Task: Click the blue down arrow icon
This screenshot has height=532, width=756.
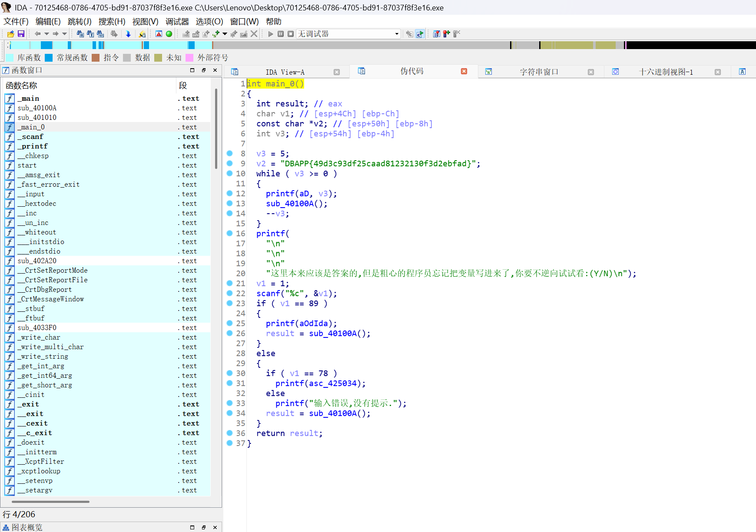Action: coord(128,34)
